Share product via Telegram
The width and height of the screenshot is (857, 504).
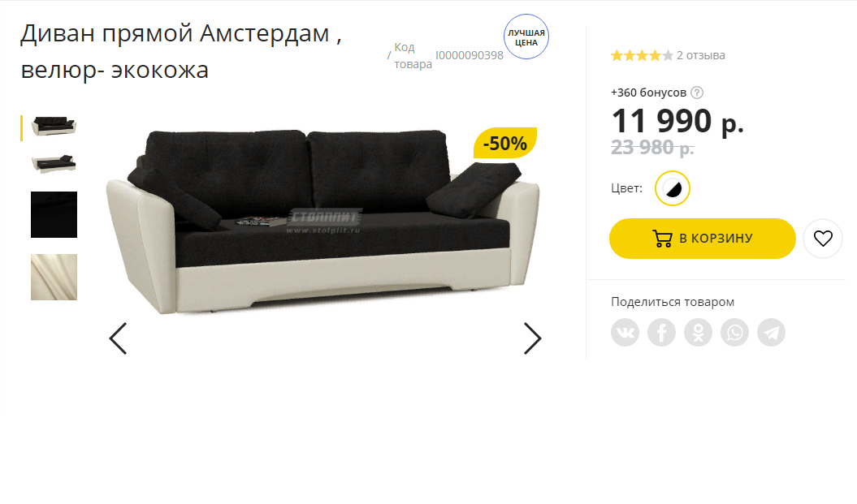[771, 332]
